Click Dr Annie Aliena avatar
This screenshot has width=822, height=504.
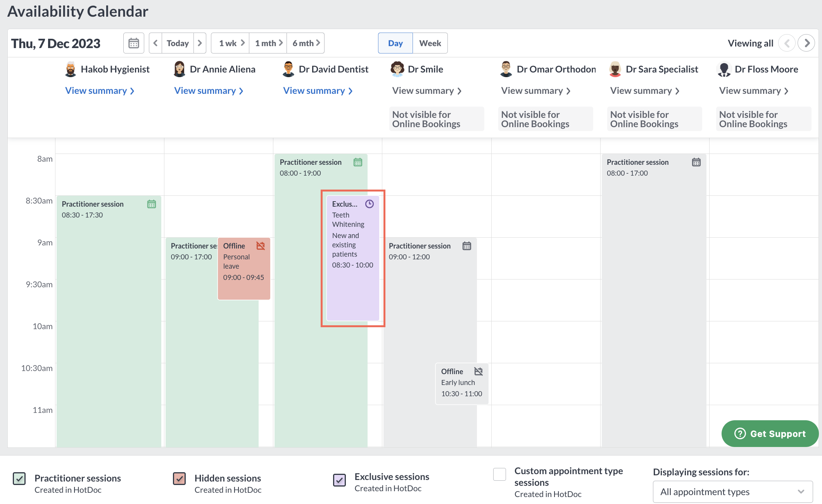180,69
